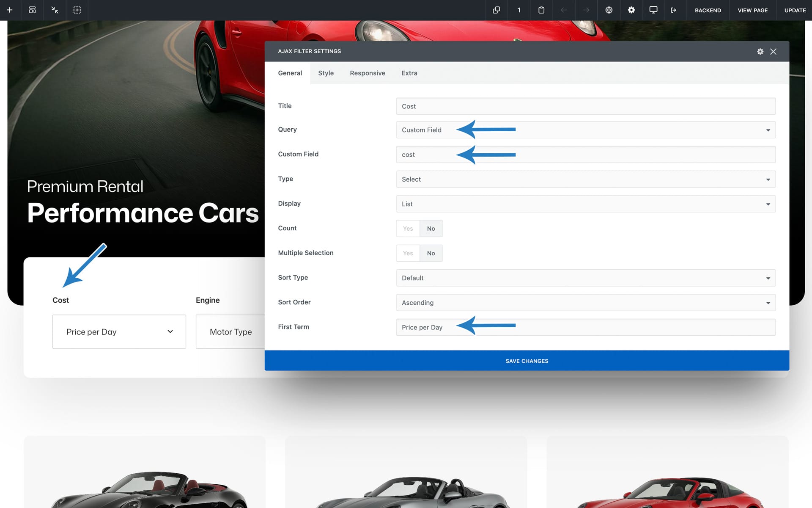Click the desktop responsive preview icon

pos(653,10)
